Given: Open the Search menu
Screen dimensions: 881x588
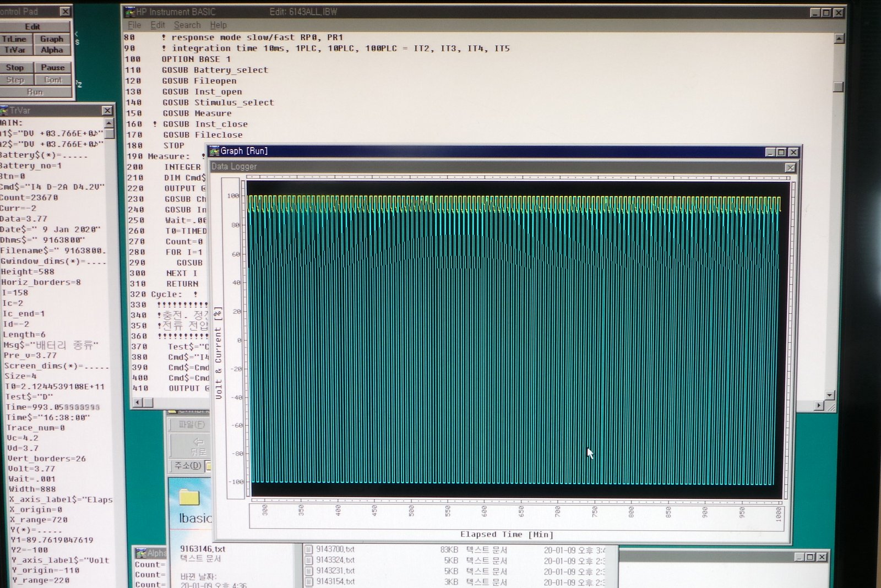Looking at the screenshot, I should click(x=187, y=25).
